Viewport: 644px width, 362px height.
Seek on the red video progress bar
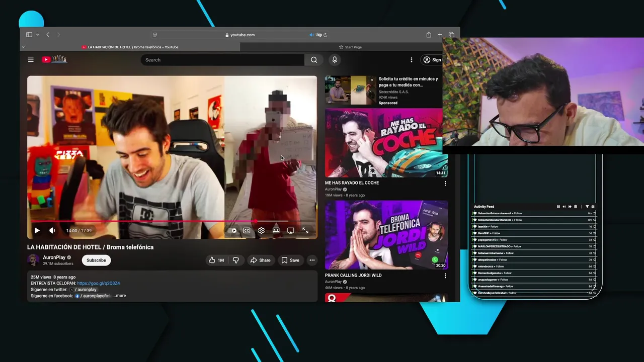pos(172,221)
